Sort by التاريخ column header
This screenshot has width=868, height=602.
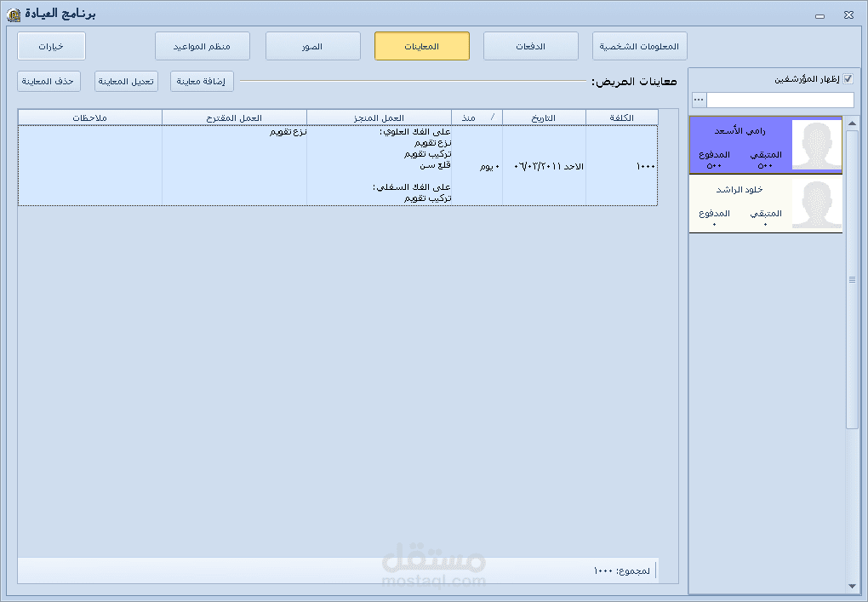coord(544,118)
